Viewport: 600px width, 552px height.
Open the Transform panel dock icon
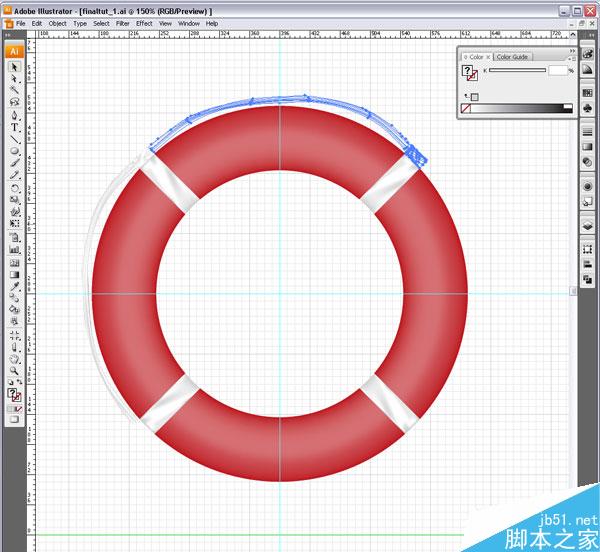[x=587, y=249]
